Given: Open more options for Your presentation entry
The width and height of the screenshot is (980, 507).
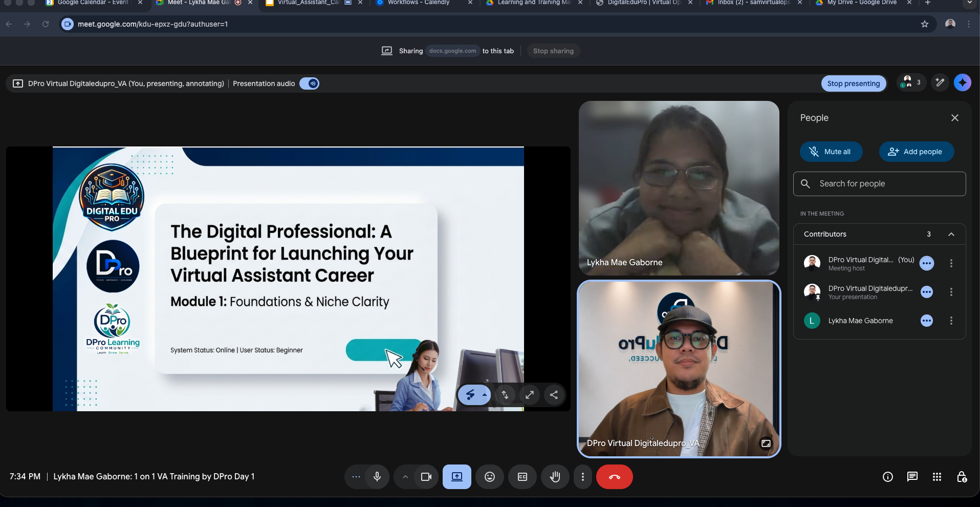Looking at the screenshot, I should click(951, 292).
